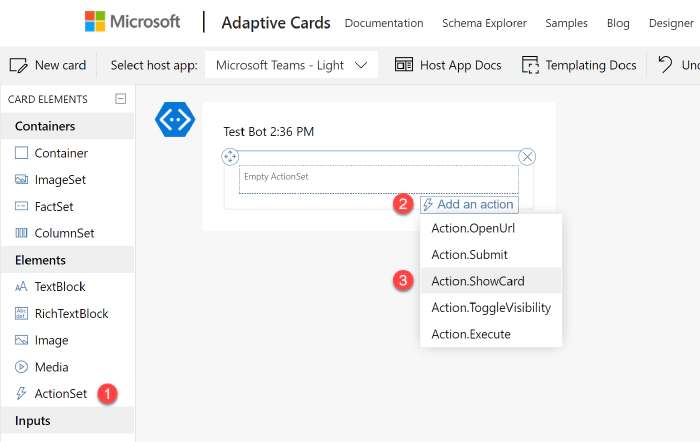Select the Container element icon

coord(22,153)
